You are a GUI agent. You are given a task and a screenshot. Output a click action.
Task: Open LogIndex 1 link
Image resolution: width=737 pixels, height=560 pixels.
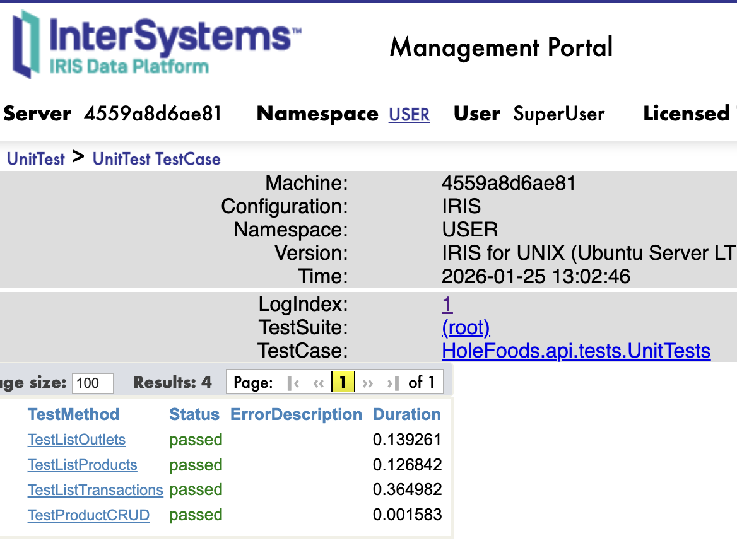[447, 305]
